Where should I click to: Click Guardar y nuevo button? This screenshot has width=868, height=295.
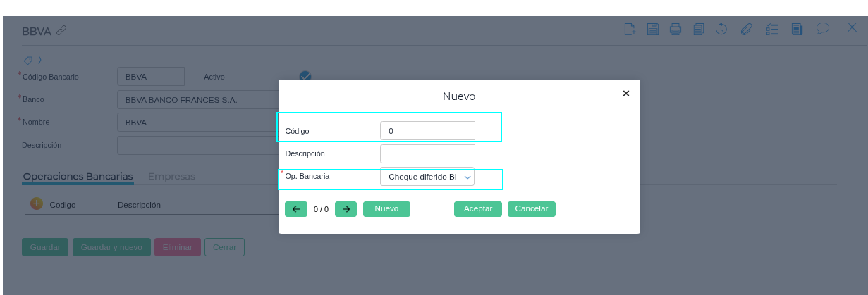point(111,247)
